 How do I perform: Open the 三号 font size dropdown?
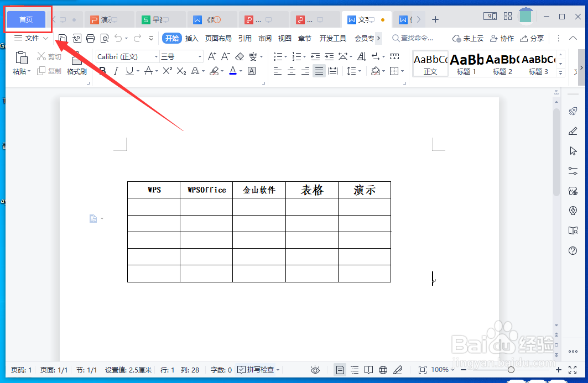click(200, 56)
